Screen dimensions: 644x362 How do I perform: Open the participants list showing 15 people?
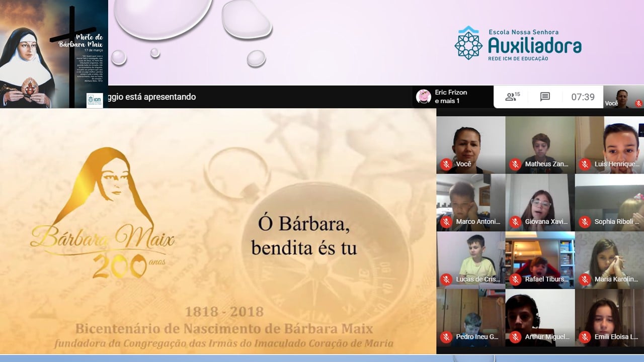(x=512, y=97)
